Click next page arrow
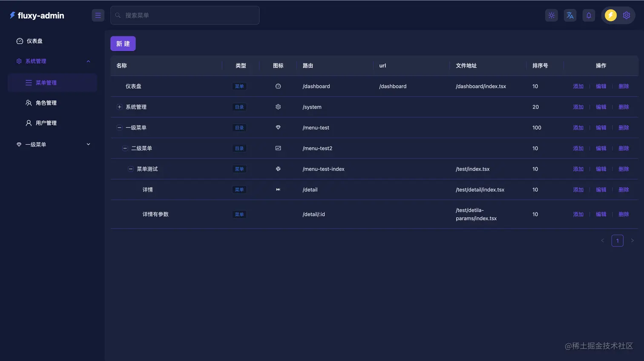 pyautogui.click(x=632, y=241)
